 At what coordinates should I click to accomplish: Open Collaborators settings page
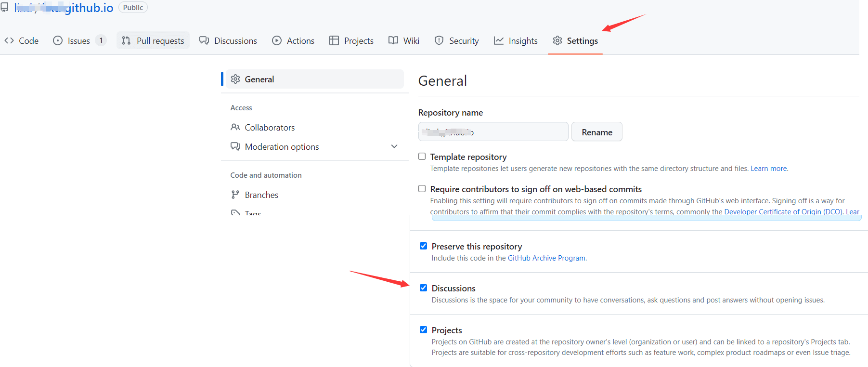(270, 128)
